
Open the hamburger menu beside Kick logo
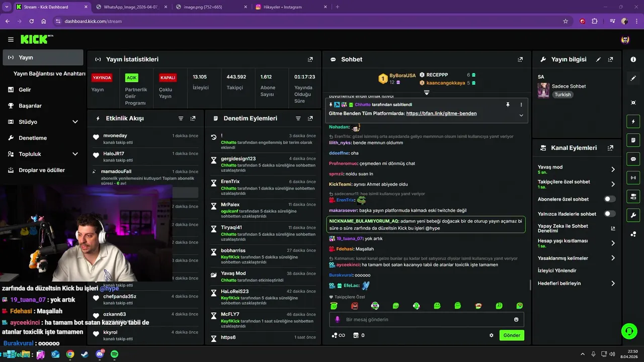pyautogui.click(x=11, y=39)
